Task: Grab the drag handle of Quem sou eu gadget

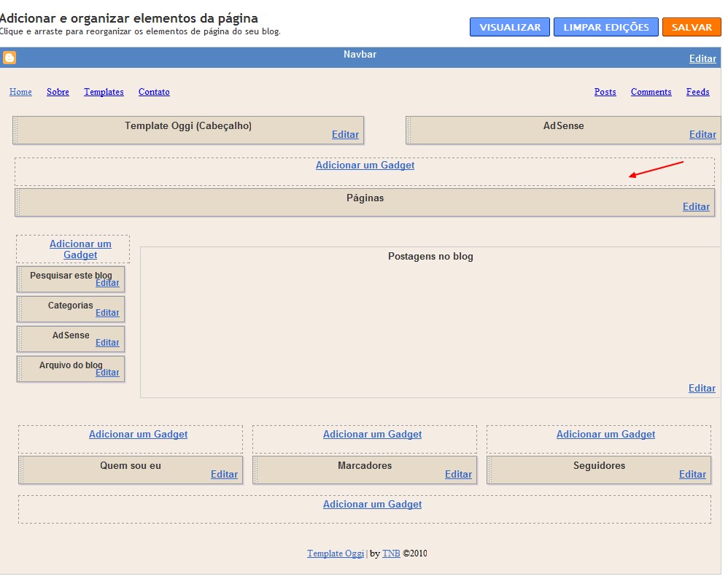Action: coord(21,470)
